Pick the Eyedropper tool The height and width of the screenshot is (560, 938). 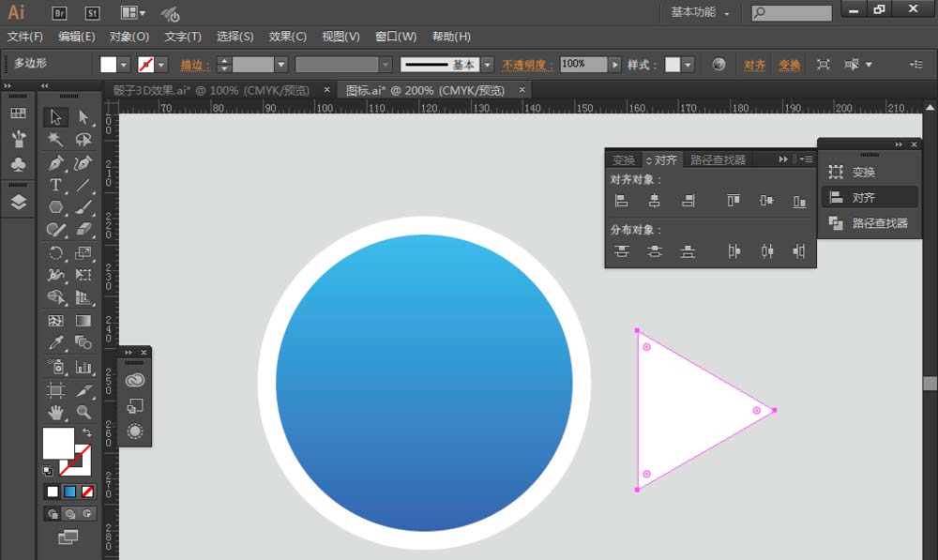55,342
